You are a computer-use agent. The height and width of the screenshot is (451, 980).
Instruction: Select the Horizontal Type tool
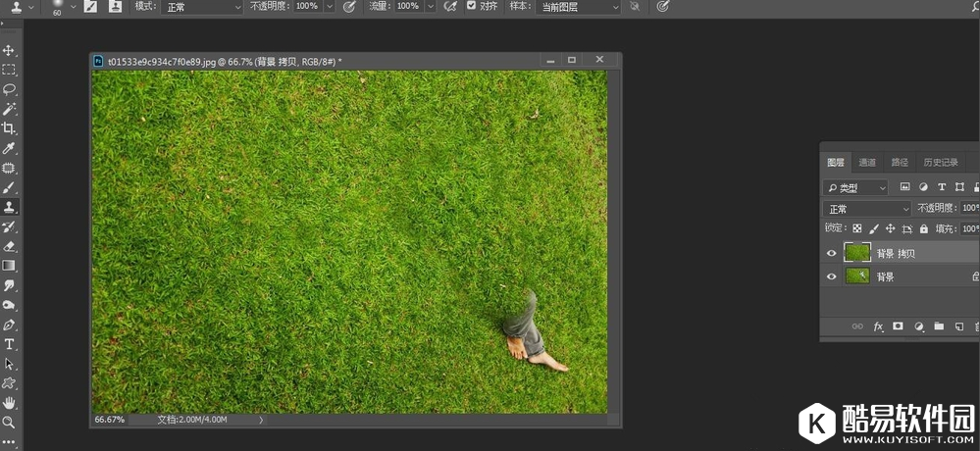[9, 344]
